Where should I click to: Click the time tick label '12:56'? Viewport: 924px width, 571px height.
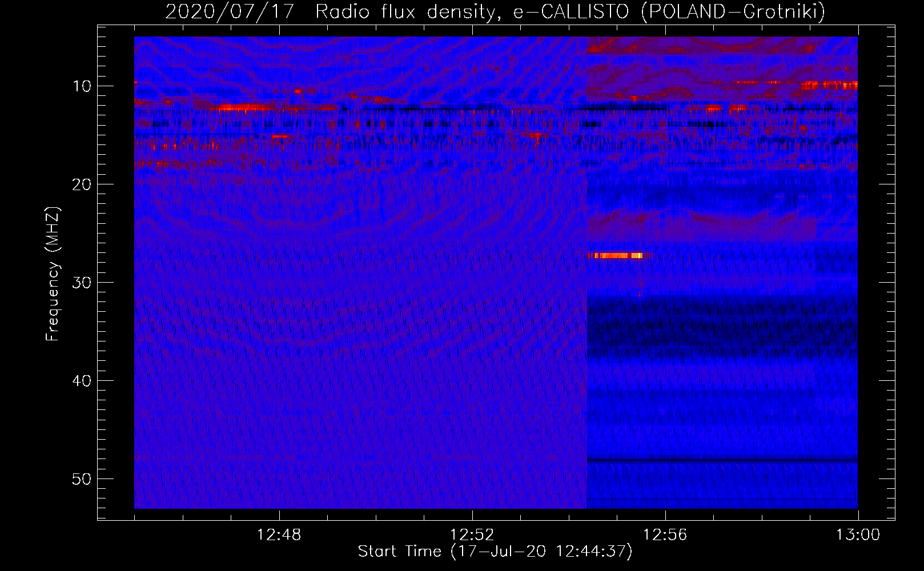pos(665,535)
